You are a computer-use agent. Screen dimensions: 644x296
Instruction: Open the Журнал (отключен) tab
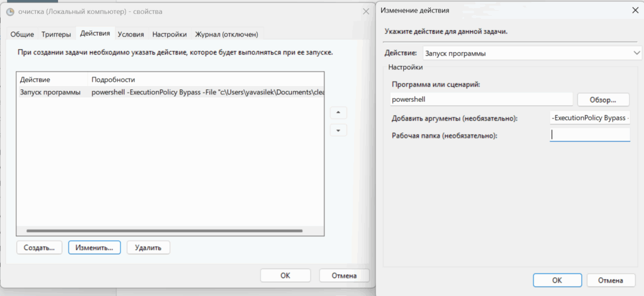tap(226, 35)
